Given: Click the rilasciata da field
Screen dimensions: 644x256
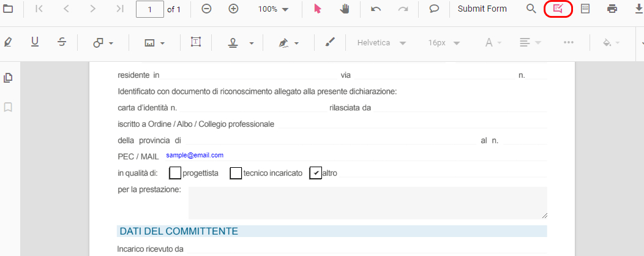Looking at the screenshot, I should [x=460, y=108].
